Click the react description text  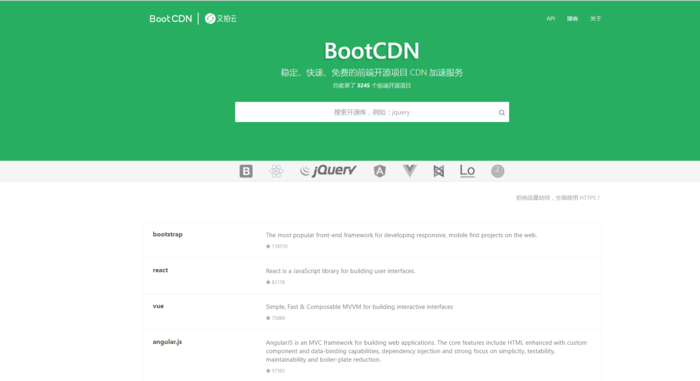340,271
